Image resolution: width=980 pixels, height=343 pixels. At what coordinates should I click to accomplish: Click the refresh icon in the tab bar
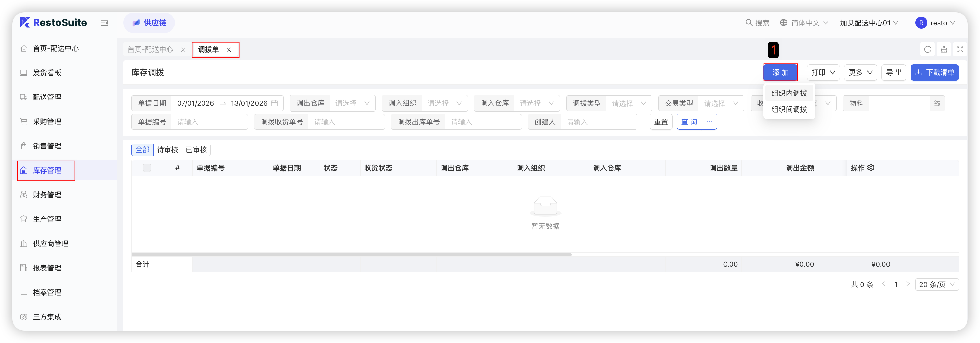[927, 49]
